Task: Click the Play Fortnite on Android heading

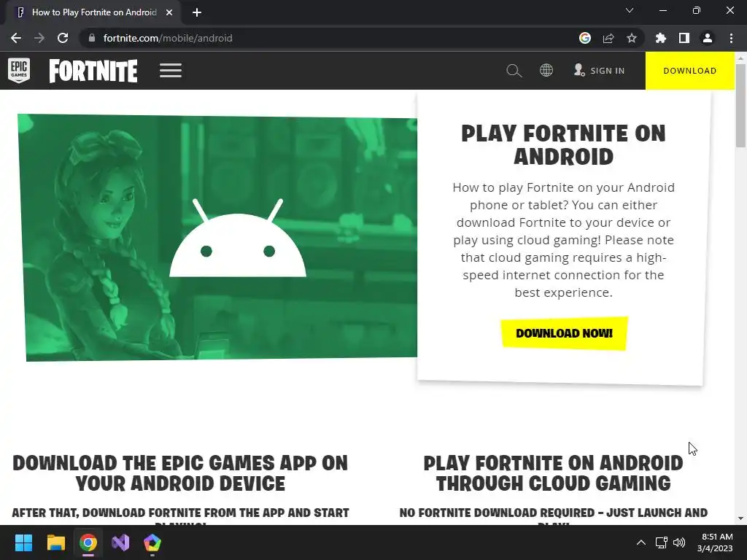Action: [564, 145]
